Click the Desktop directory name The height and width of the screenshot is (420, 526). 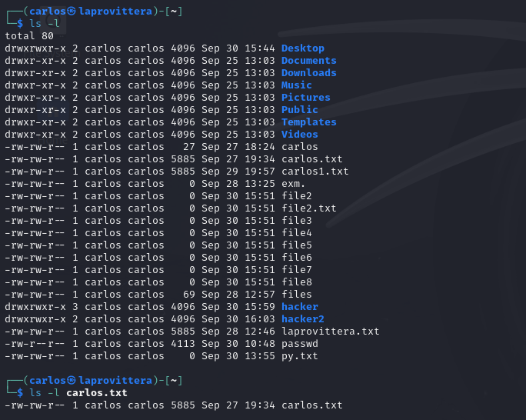coord(302,48)
